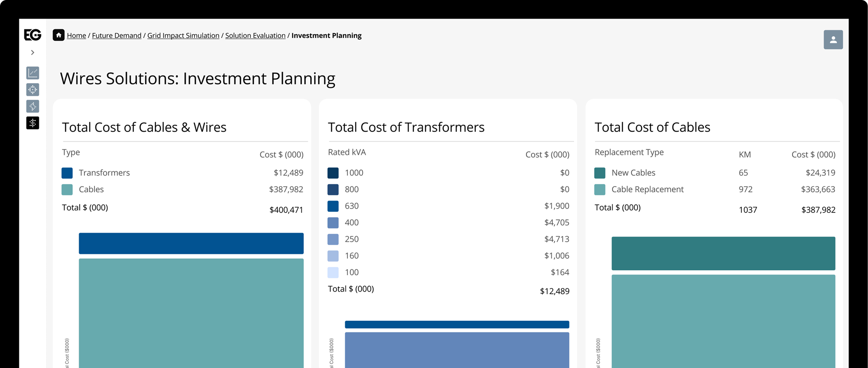Click the thin blue bar in Transformers chart
The width and height of the screenshot is (868, 368).
click(457, 325)
